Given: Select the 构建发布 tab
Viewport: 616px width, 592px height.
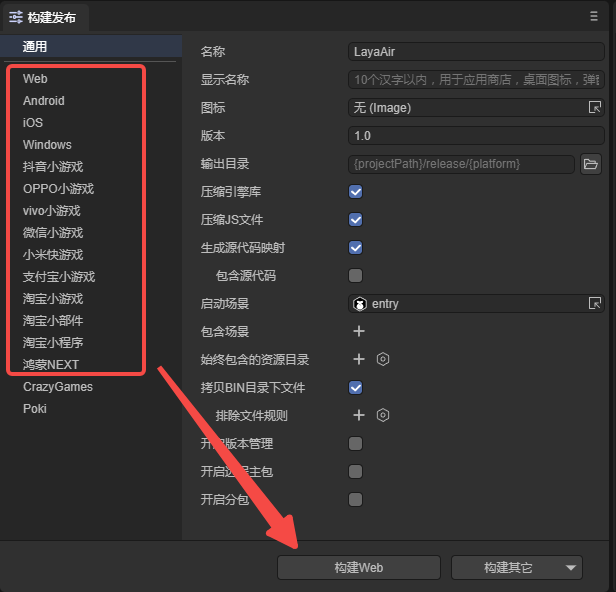Looking at the screenshot, I should point(46,17).
